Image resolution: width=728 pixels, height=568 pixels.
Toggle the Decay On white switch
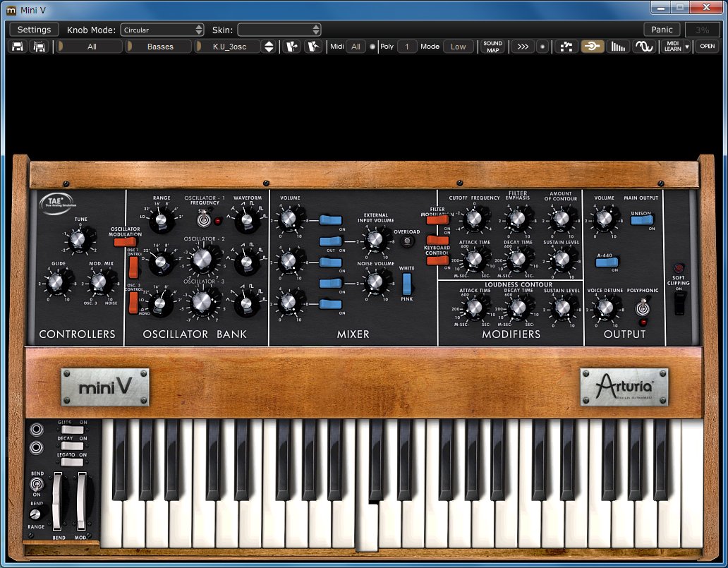[x=73, y=446]
